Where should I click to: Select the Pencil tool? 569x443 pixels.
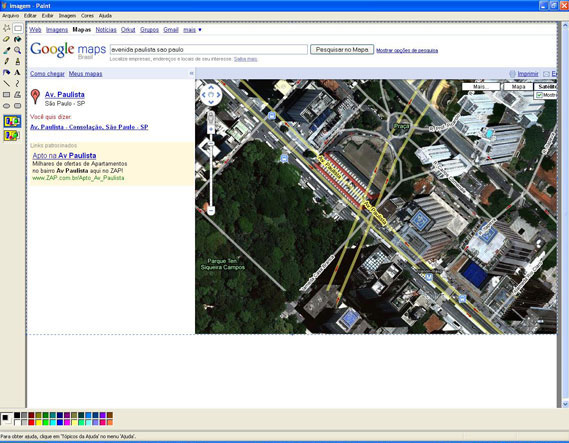click(x=7, y=61)
